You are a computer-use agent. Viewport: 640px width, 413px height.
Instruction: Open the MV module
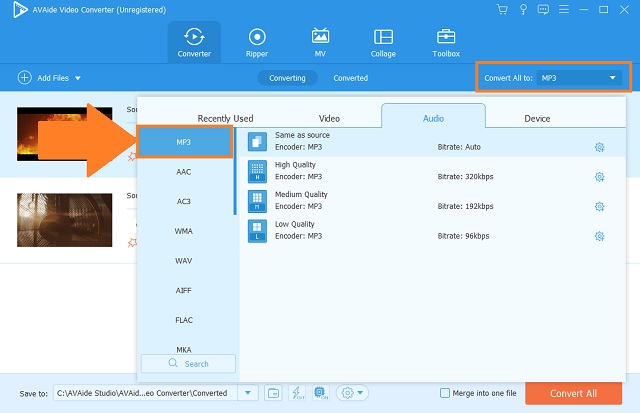click(320, 42)
